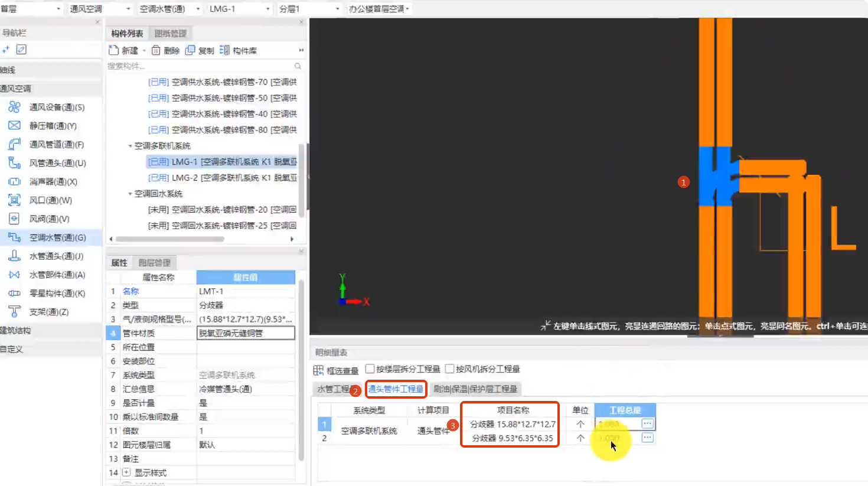Select the 零星构件(通)(K) icon
Image resolution: width=868 pixels, height=486 pixels.
point(14,293)
